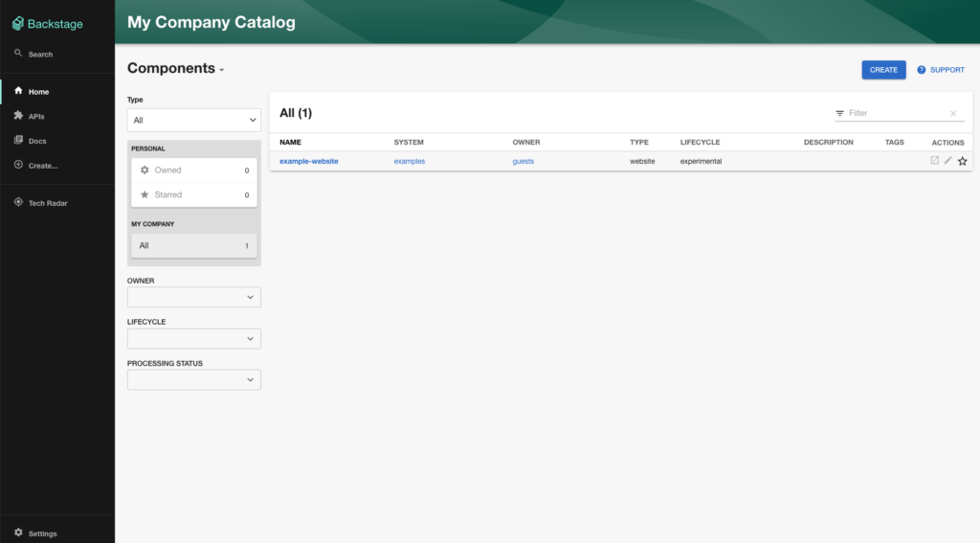The width and height of the screenshot is (980, 543).
Task: Click the blue Create button
Action: 883,70
